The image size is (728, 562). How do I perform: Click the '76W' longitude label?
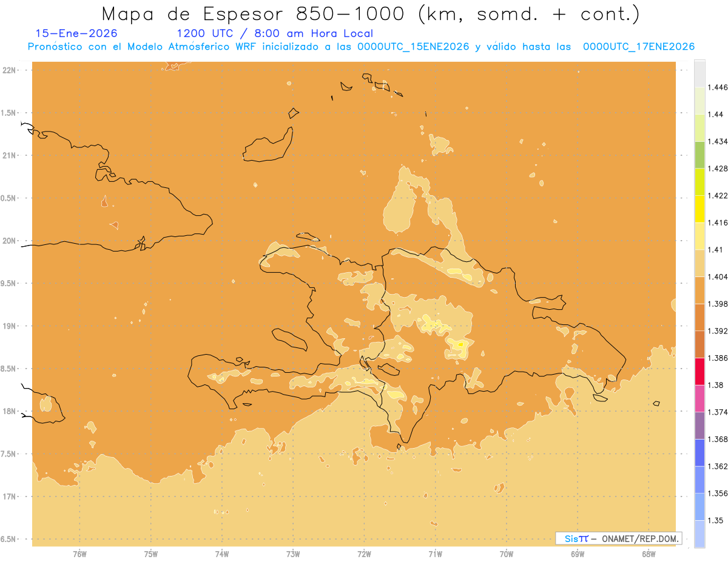pos(79,554)
